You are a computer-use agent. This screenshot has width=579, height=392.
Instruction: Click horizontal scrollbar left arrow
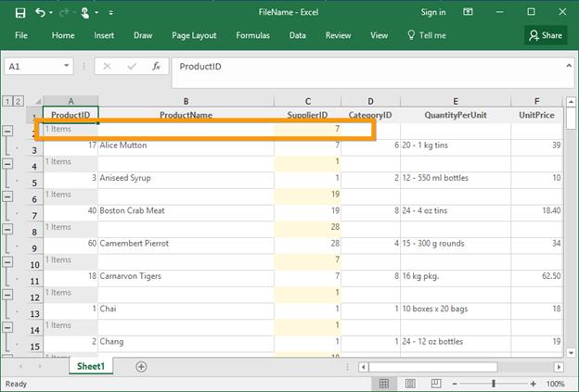tap(364, 367)
